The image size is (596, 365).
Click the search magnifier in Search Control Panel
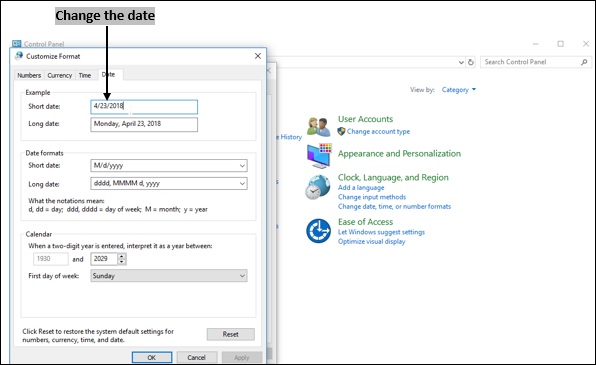pos(584,62)
